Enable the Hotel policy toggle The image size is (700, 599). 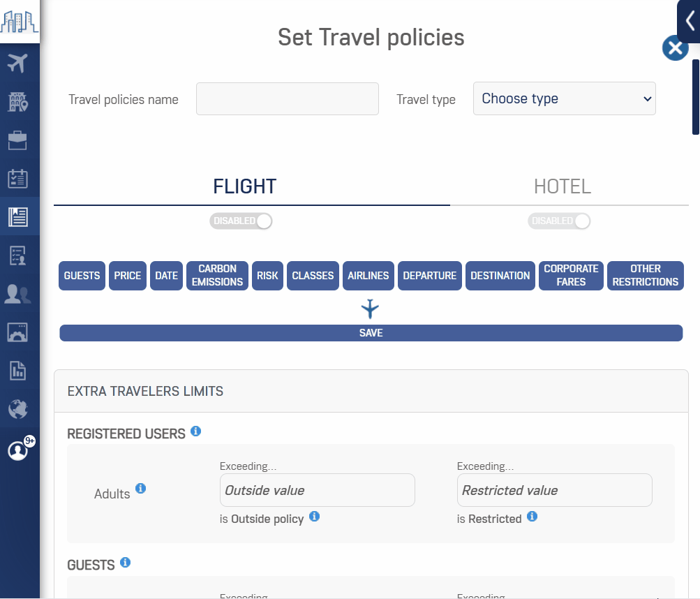[559, 221]
